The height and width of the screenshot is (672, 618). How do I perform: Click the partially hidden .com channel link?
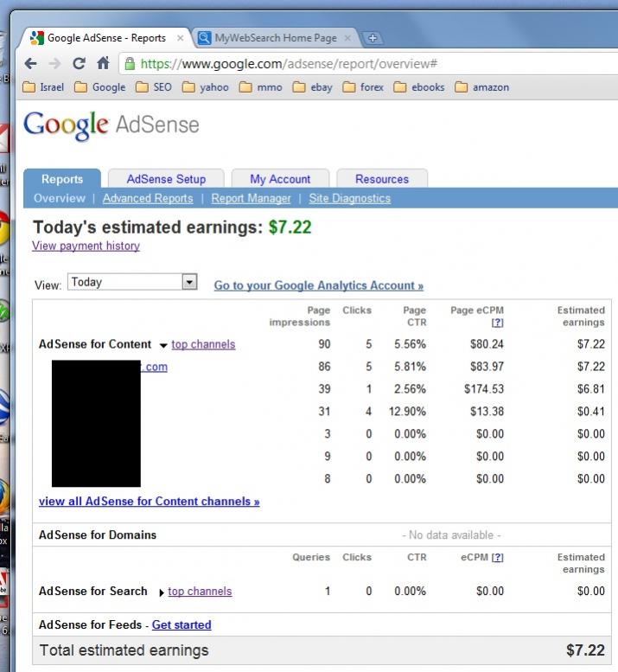click(x=155, y=368)
